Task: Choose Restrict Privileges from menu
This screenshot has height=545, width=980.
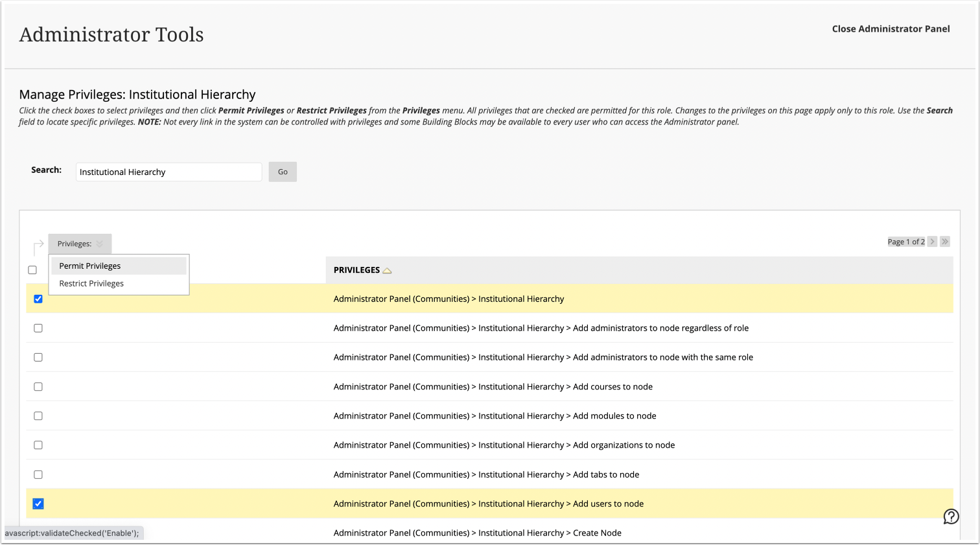Action: click(x=119, y=283)
